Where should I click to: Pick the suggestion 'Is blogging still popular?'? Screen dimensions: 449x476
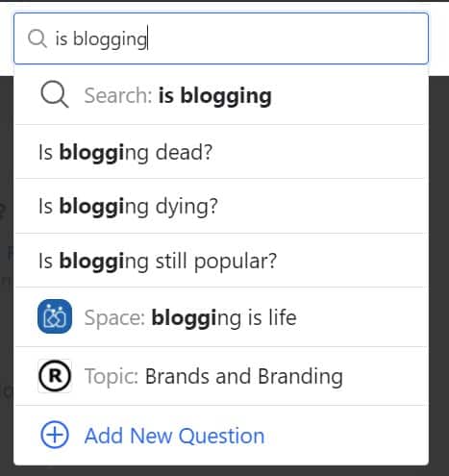[221, 261]
